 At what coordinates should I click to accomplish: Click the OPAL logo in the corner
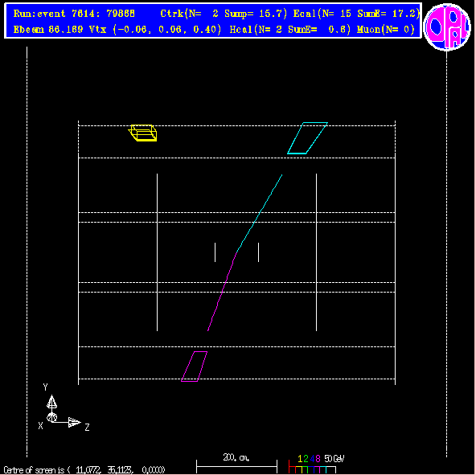(x=446, y=27)
